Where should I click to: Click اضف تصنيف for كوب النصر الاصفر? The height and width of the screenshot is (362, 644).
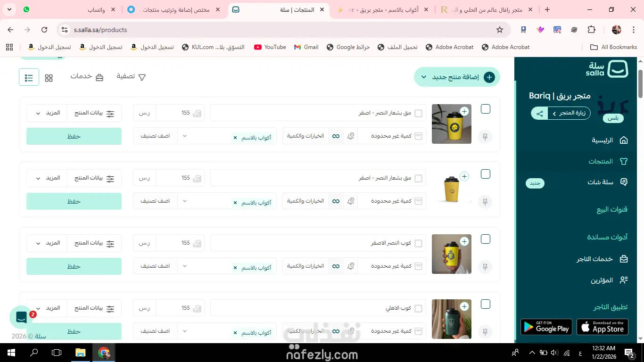click(155, 266)
